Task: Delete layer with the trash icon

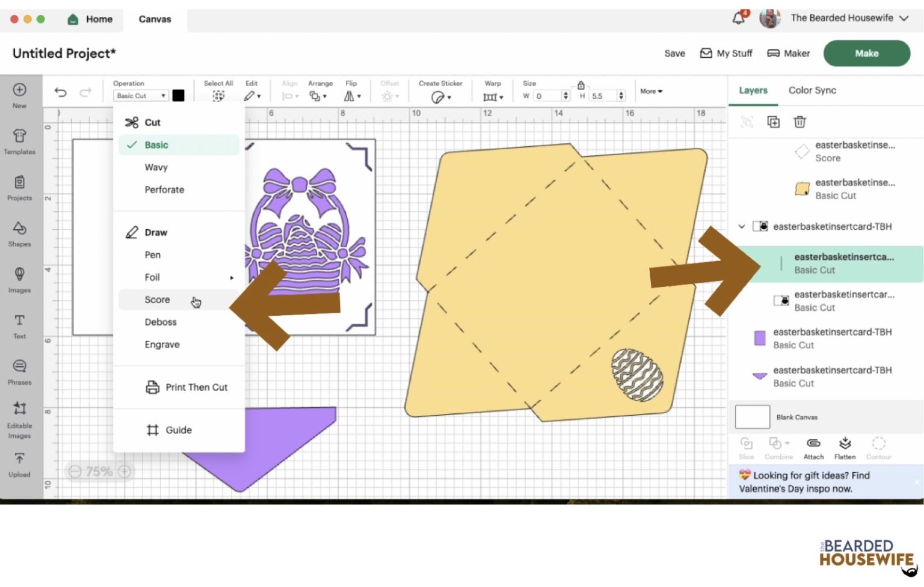Action: click(x=799, y=122)
